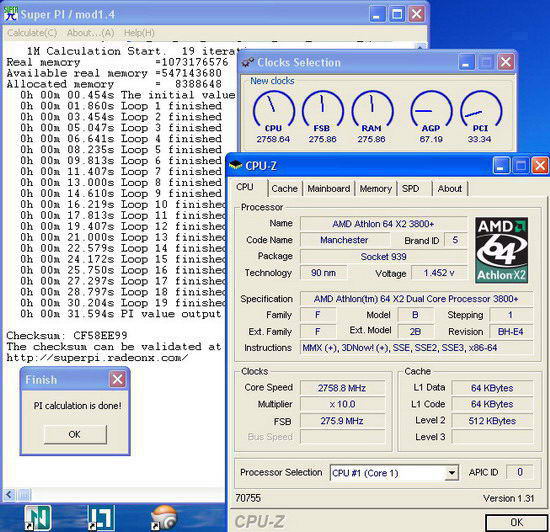Click the CPU-Z chip icon in title bar
550x532 pixels.
[236, 164]
